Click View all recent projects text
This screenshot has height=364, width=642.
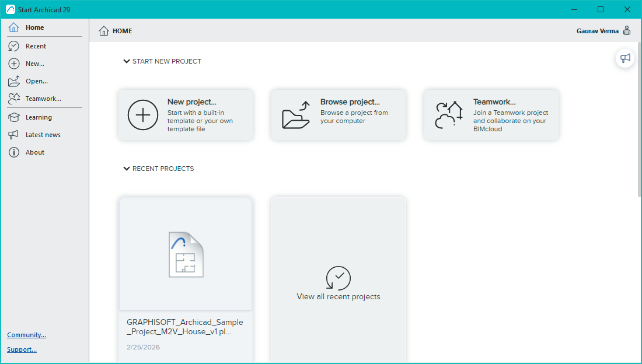pos(338,296)
